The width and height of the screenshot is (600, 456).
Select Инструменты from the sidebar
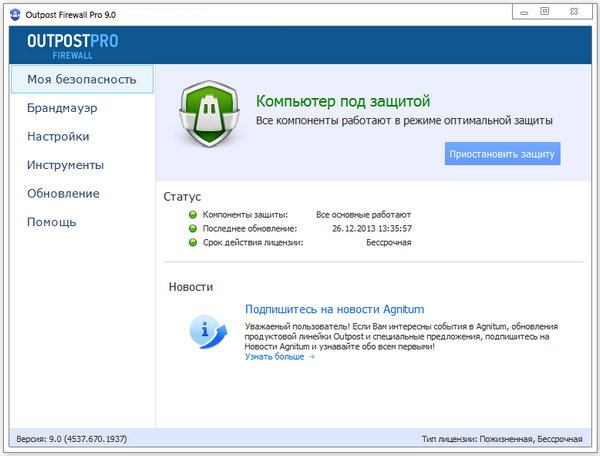coord(65,165)
